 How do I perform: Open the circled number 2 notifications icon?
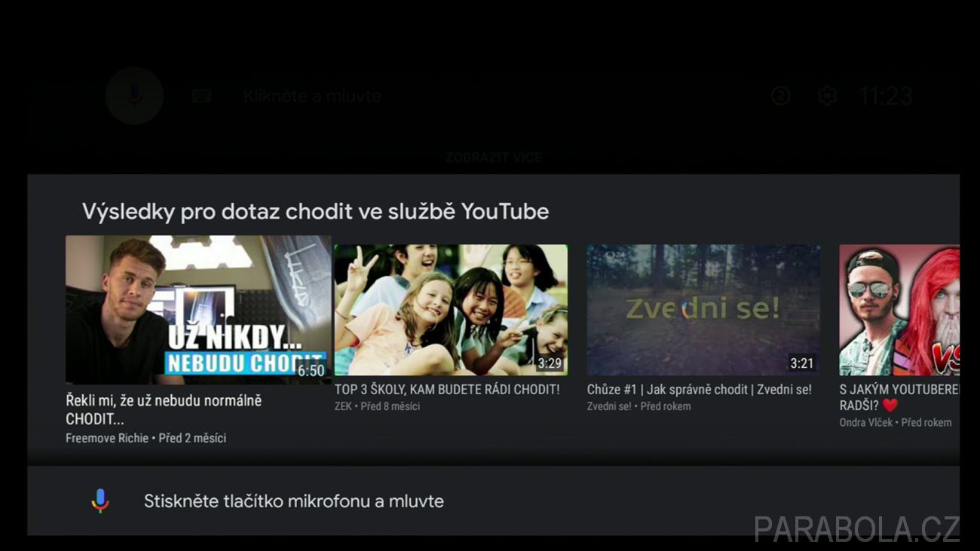click(780, 96)
